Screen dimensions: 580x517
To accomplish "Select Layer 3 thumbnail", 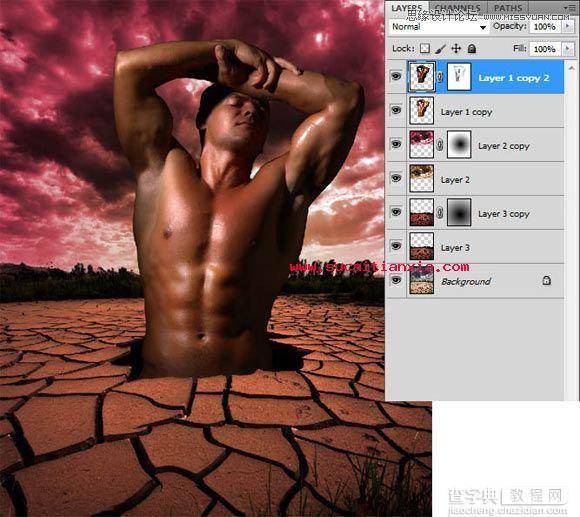I will pos(421,246).
